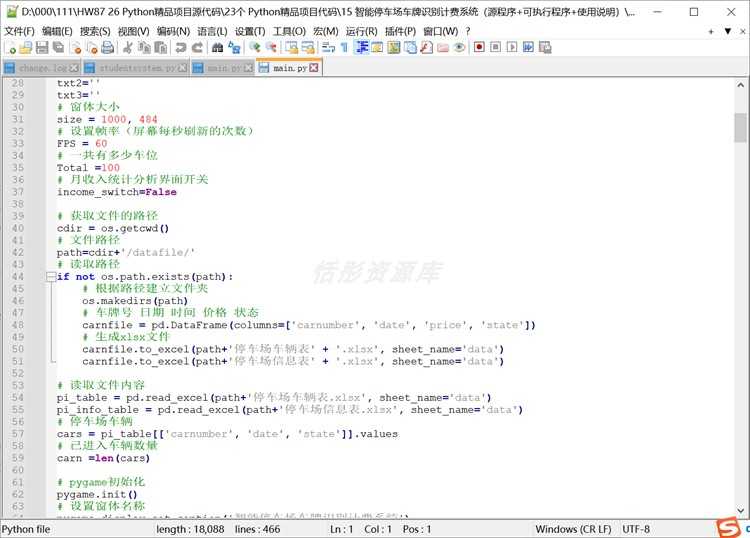750x538 pixels.
Task: Click the Redo arrow icon
Action: [x=197, y=47]
